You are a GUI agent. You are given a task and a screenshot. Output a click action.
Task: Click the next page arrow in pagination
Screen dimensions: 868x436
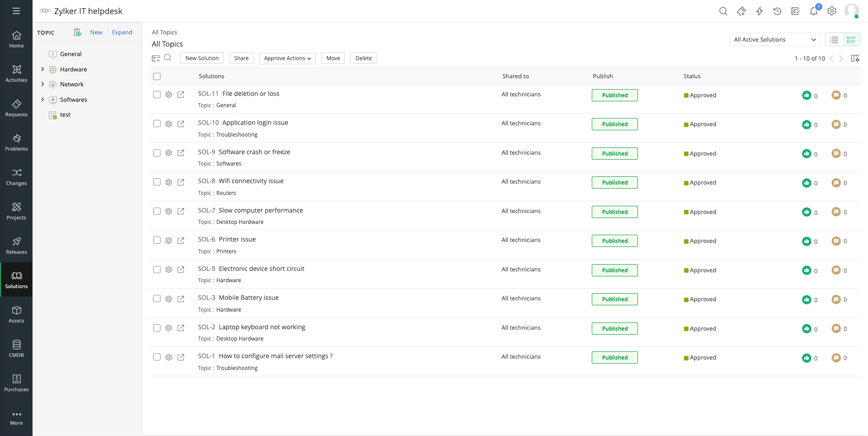point(841,58)
